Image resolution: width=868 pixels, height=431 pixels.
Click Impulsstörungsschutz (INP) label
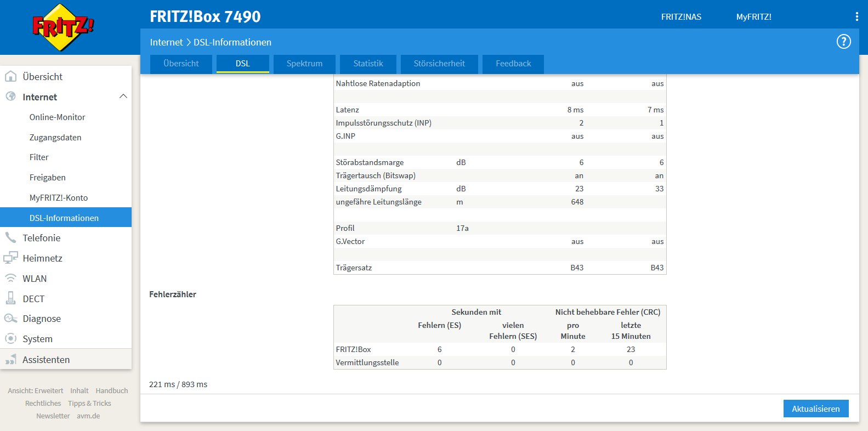tap(384, 123)
